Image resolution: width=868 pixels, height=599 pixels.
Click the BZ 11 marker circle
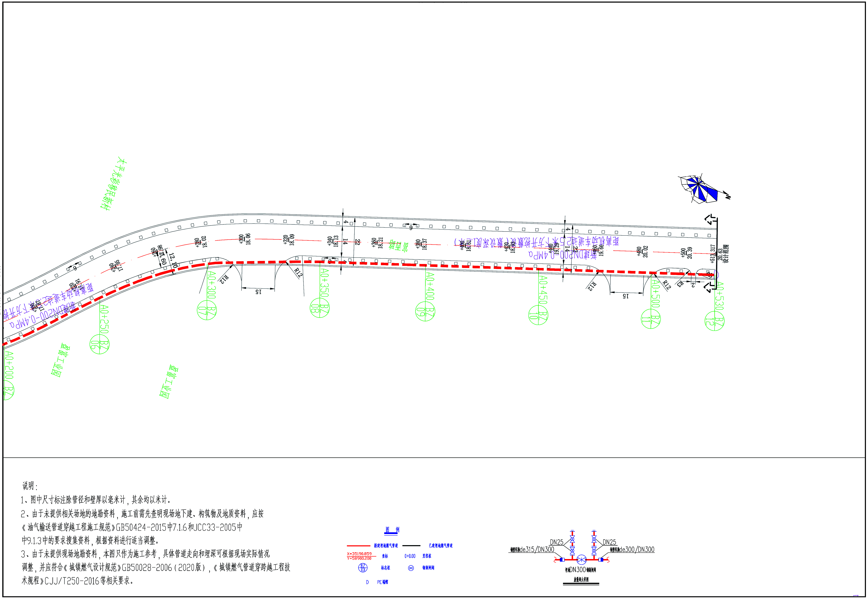point(651,319)
